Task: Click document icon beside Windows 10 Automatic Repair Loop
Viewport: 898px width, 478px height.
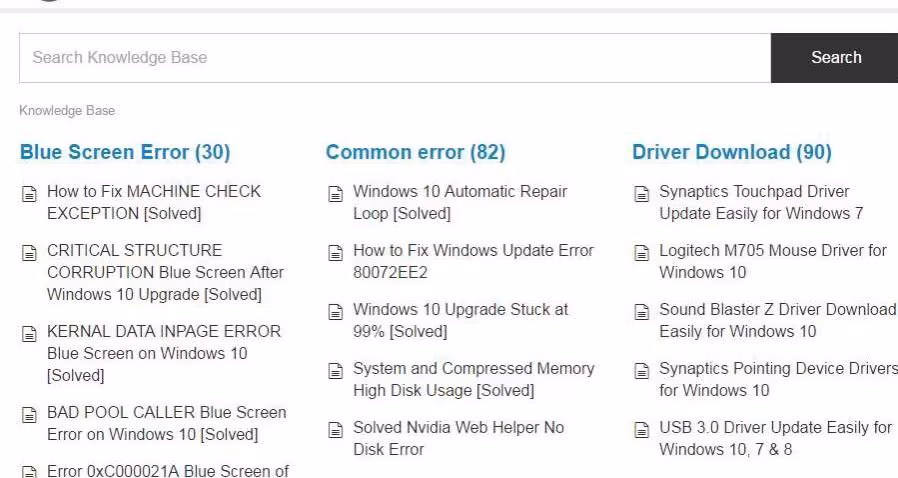Action: tap(336, 194)
